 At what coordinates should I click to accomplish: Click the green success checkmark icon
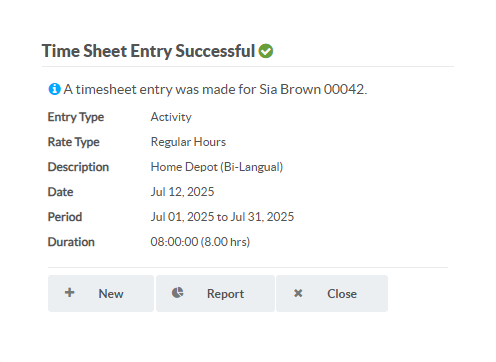tap(266, 51)
